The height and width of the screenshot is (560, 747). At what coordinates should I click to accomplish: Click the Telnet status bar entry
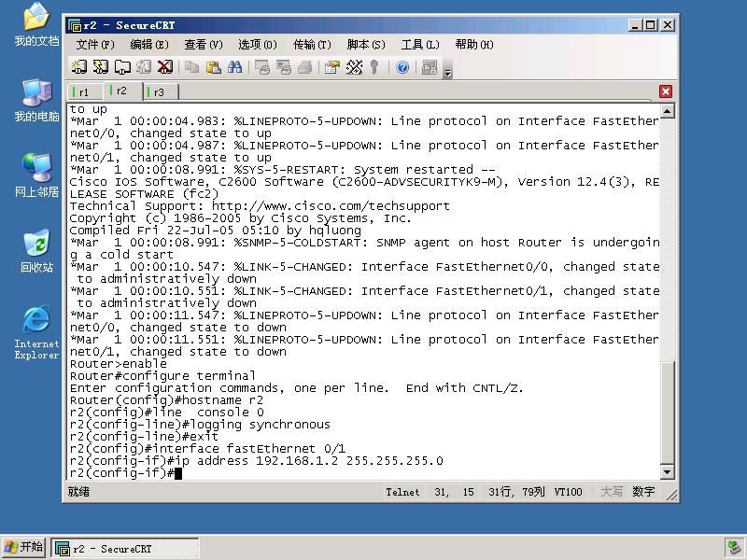[x=402, y=492]
